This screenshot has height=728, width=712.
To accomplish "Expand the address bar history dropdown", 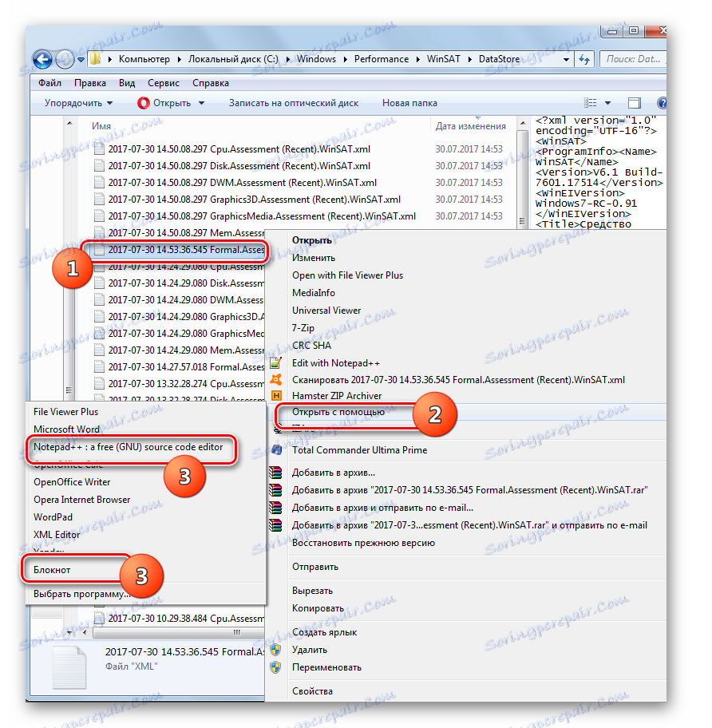I will tap(566, 59).
